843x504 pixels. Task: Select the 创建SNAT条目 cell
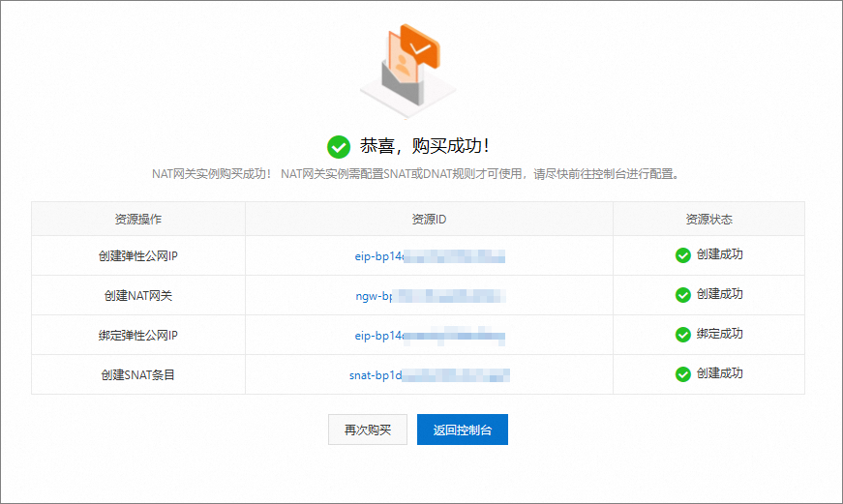(x=138, y=375)
